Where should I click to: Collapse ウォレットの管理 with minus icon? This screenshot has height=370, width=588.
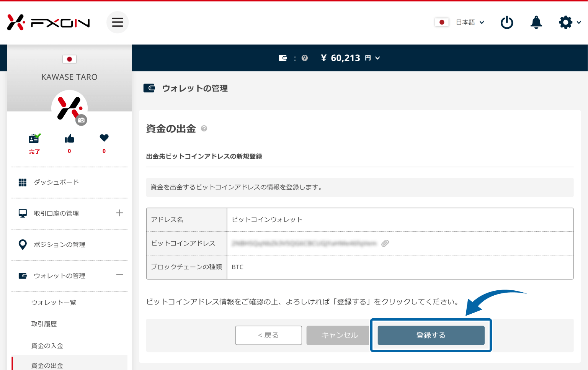119,275
